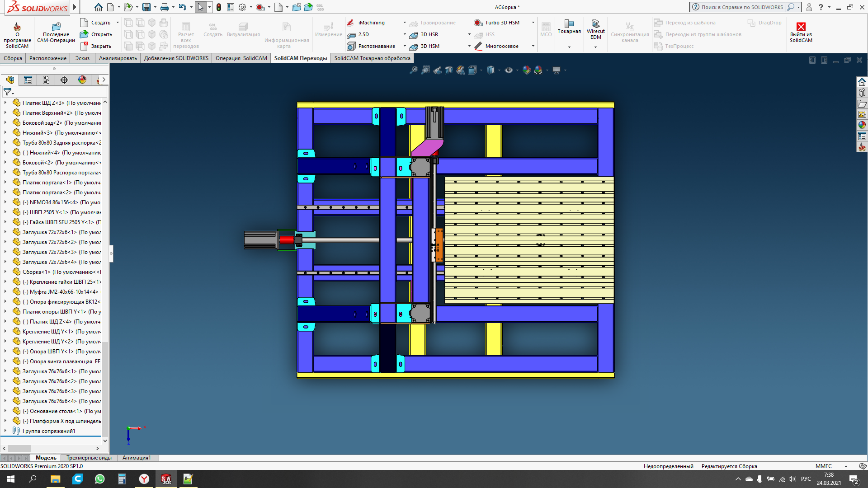The image size is (868, 488).
Task: Click Exit SolidCAM red X icon
Action: (x=801, y=27)
